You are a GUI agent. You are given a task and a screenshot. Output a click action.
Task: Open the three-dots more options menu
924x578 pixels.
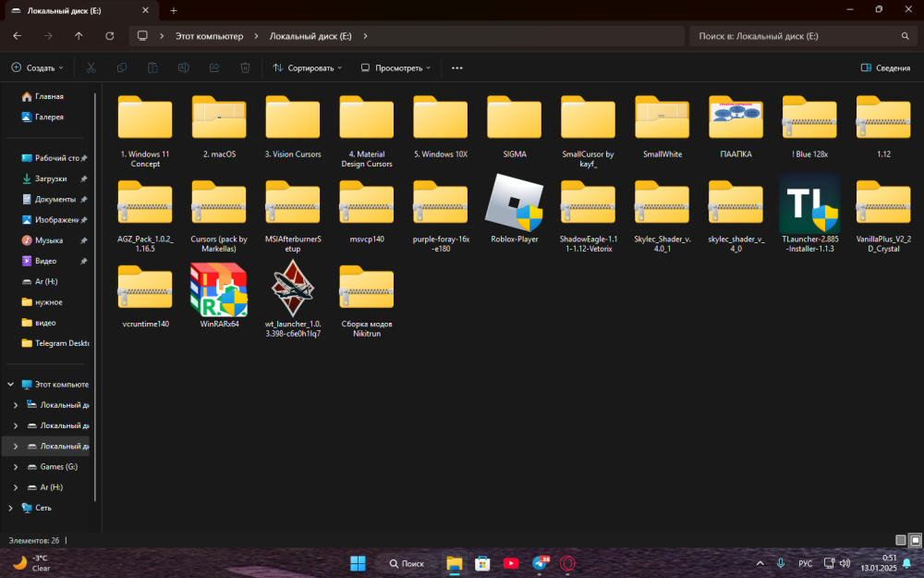pos(456,68)
